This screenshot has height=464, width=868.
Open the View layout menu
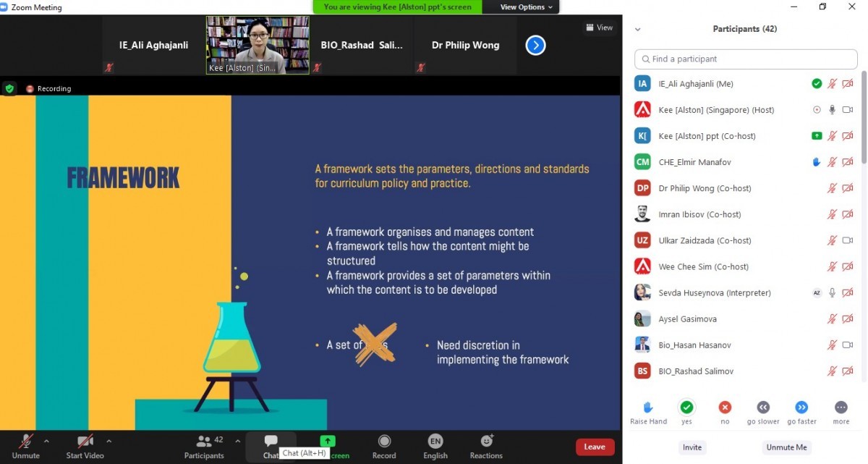tap(599, 28)
